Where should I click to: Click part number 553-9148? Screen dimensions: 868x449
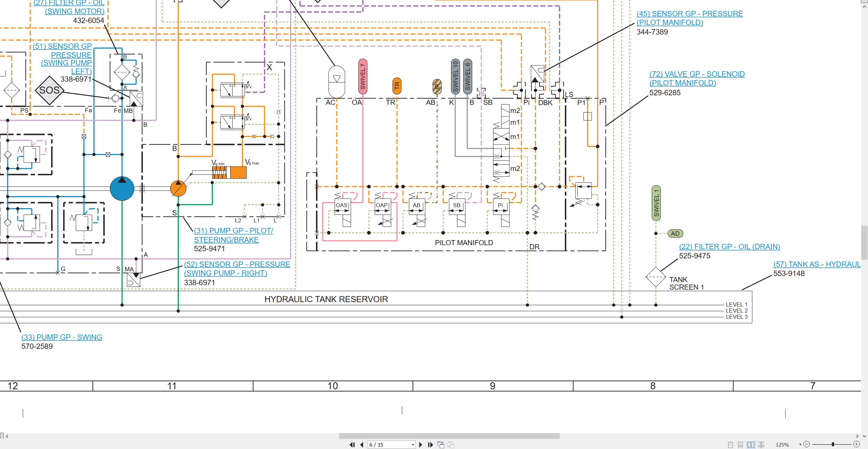[x=789, y=273]
